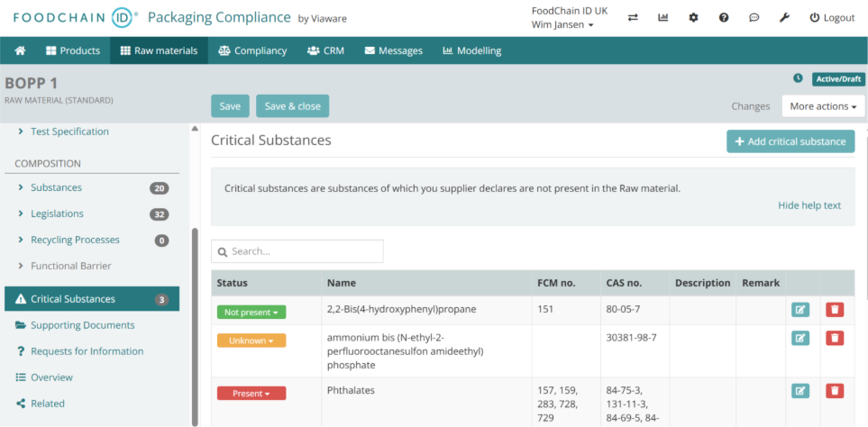Screen dimensions: 868x427
Task: Open the Compliancy menu tab
Action: [x=252, y=50]
